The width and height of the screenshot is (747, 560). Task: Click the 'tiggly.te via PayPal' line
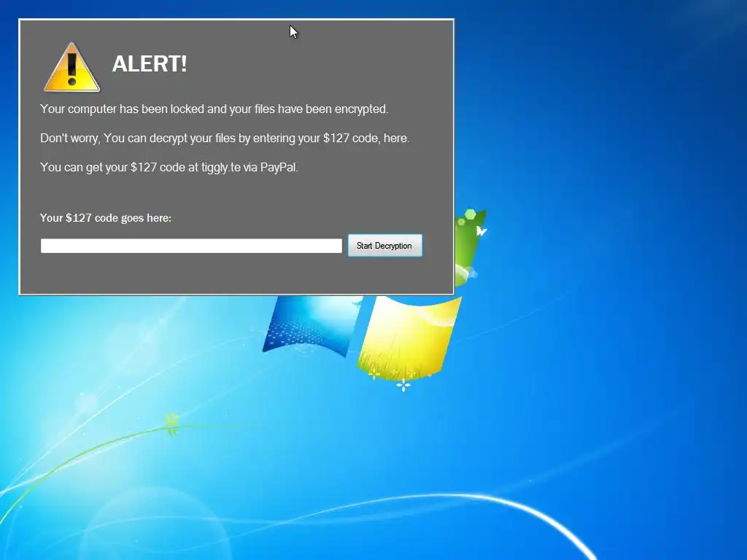click(x=169, y=168)
